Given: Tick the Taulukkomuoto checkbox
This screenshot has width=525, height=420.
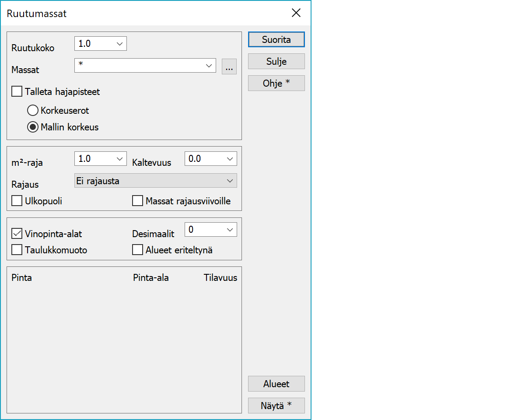Looking at the screenshot, I should pyautogui.click(x=17, y=250).
